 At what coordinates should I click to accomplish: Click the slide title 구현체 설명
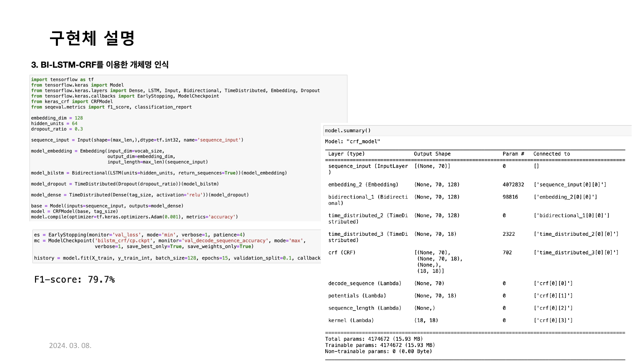click(92, 38)
